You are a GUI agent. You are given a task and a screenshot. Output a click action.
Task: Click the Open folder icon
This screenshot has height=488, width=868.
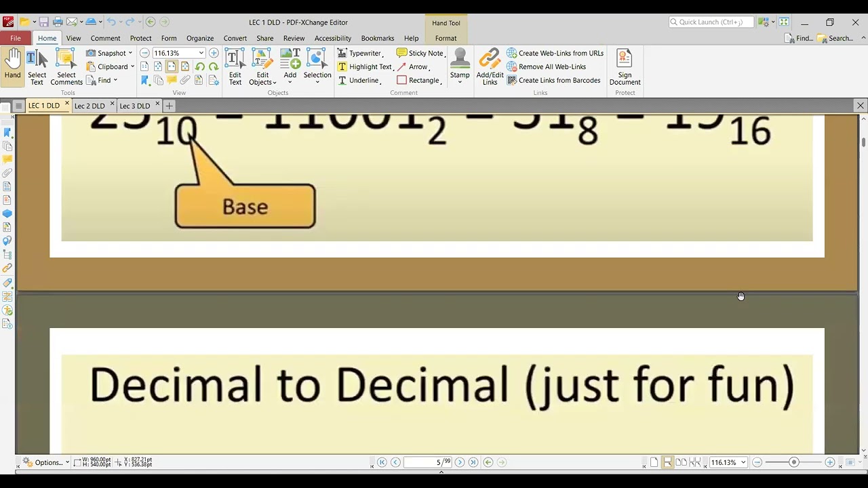pyautogui.click(x=25, y=22)
